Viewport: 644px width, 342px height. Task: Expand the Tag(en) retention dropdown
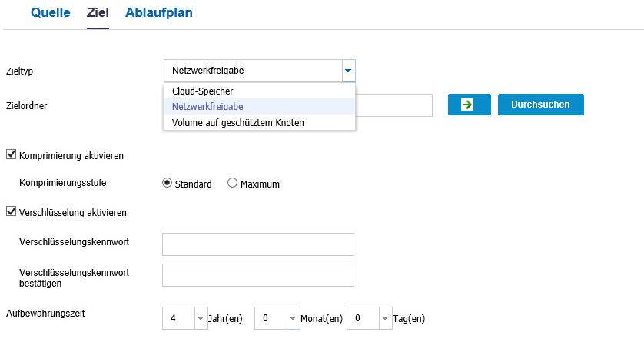click(x=385, y=318)
